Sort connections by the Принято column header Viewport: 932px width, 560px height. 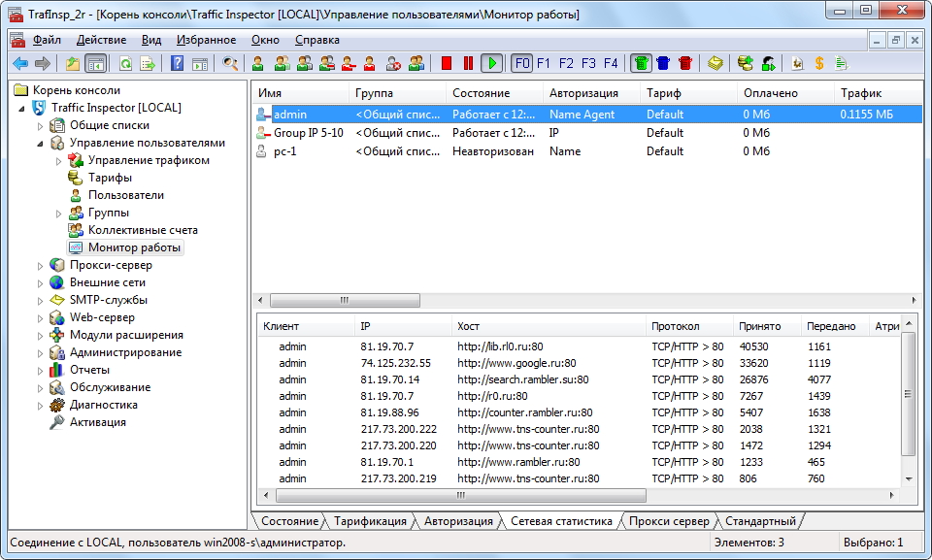[767, 326]
